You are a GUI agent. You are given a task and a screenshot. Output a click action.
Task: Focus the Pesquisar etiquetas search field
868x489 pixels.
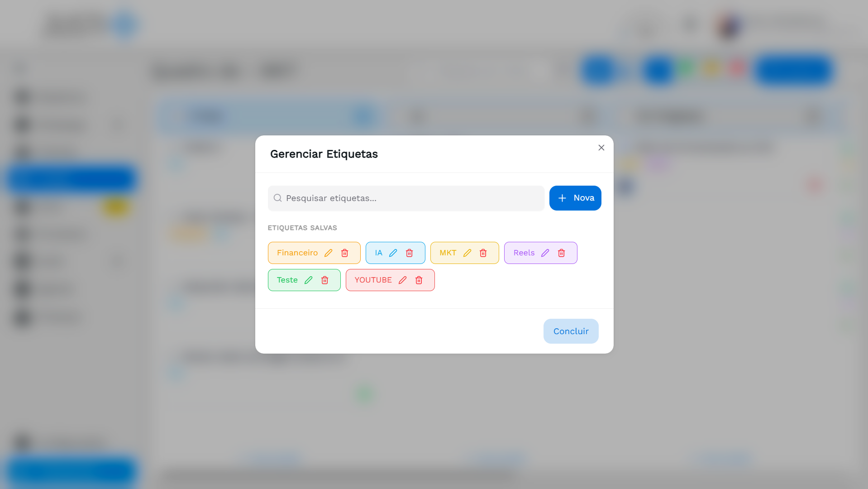click(x=412, y=198)
